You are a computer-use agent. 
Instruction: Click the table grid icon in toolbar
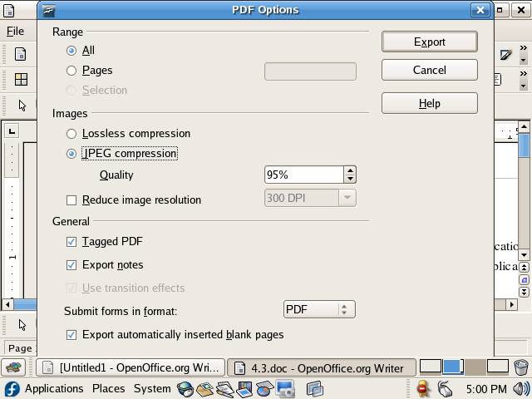(x=21, y=80)
